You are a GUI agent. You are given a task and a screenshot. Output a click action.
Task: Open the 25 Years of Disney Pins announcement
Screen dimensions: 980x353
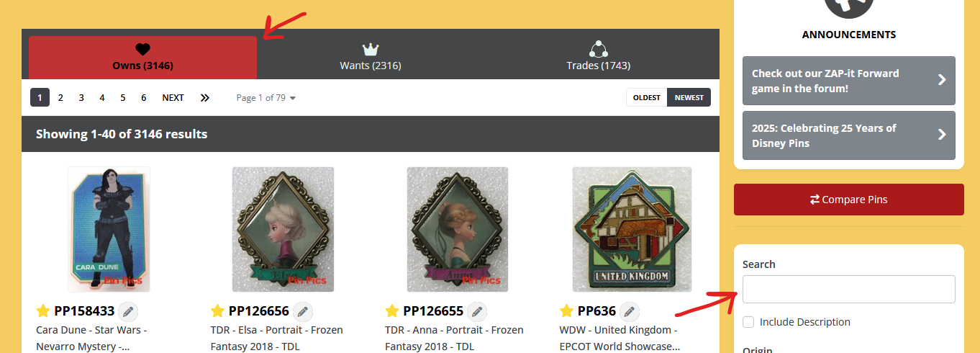(849, 135)
